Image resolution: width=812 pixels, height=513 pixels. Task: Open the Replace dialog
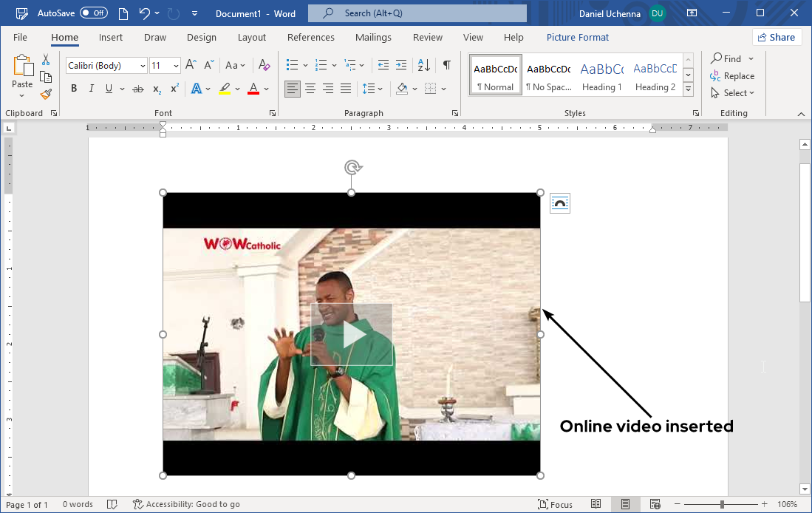click(738, 75)
